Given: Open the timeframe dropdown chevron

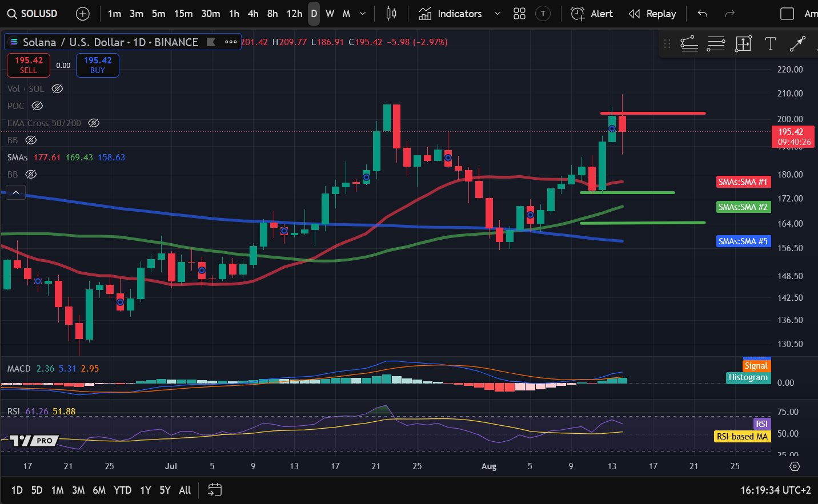Looking at the screenshot, I should point(363,14).
